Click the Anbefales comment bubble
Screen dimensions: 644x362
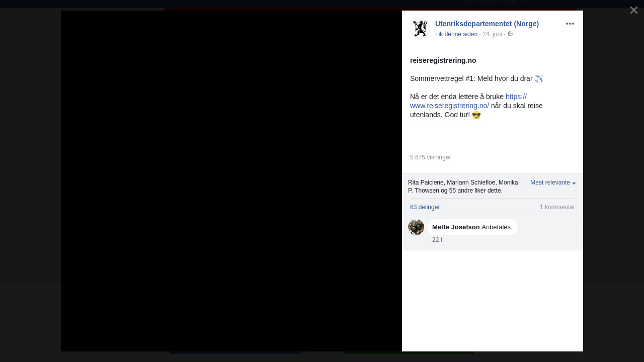pyautogui.click(x=472, y=227)
